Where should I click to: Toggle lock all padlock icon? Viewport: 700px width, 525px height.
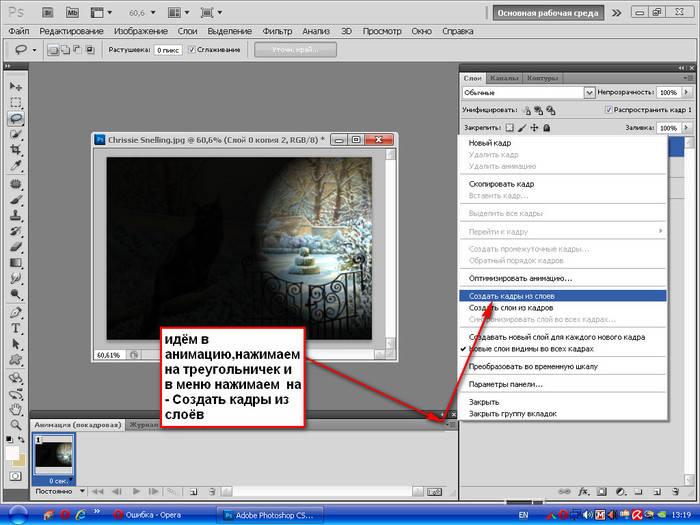[x=546, y=128]
